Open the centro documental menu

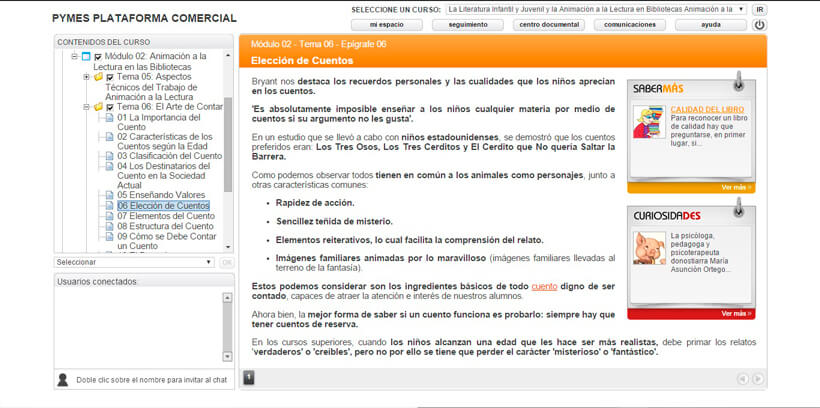[549, 25]
